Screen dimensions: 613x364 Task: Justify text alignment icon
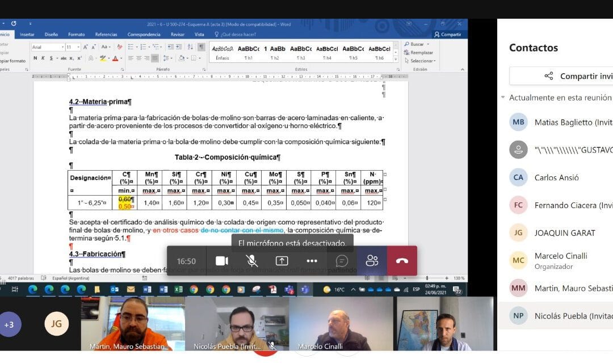(x=155, y=58)
